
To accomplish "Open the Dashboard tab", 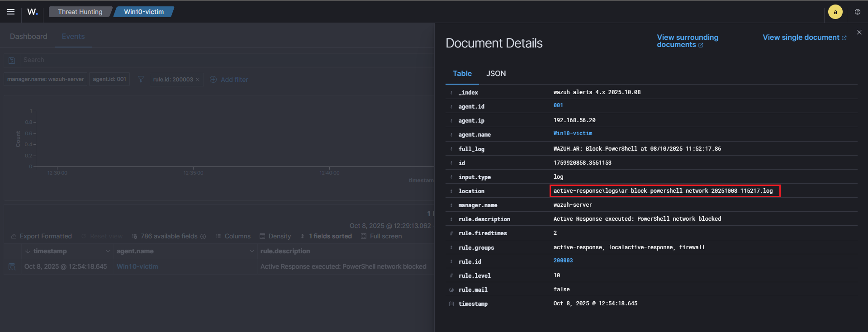I will point(28,37).
